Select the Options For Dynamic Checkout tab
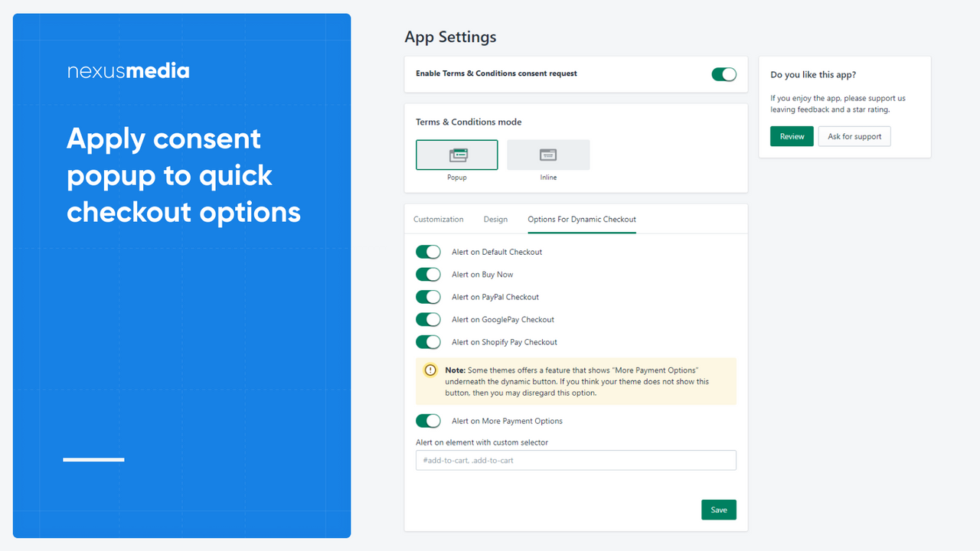The image size is (980, 551). point(581,219)
